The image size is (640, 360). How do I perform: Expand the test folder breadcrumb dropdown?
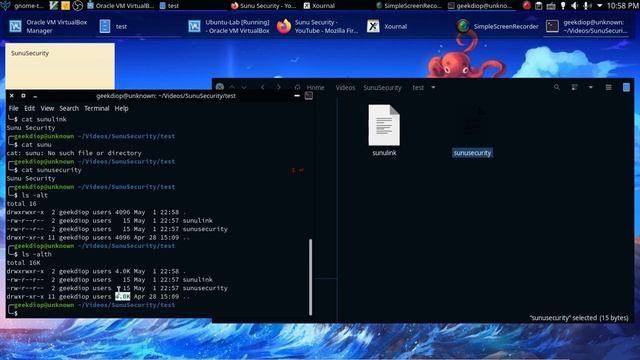(433, 87)
